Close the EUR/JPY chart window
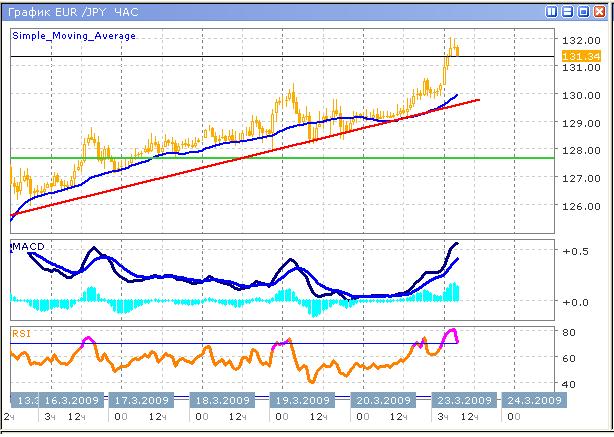 pyautogui.click(x=599, y=11)
